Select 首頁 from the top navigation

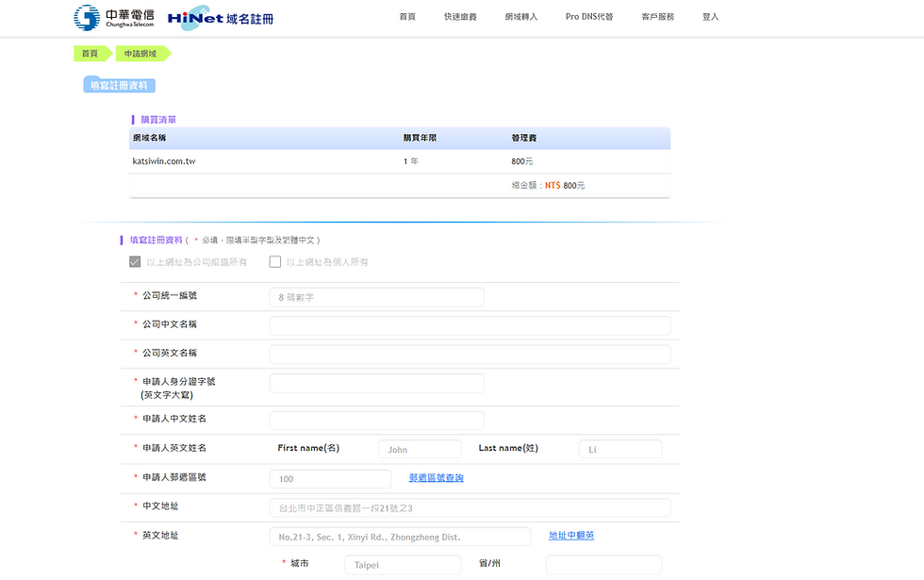(x=406, y=16)
